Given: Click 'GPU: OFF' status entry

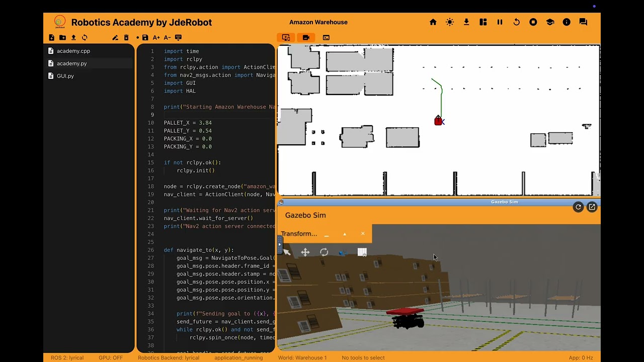Looking at the screenshot, I should (x=111, y=358).
